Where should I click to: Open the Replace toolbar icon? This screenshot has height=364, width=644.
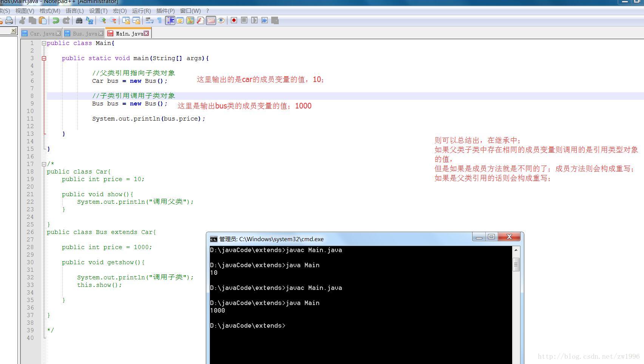pos(90,20)
